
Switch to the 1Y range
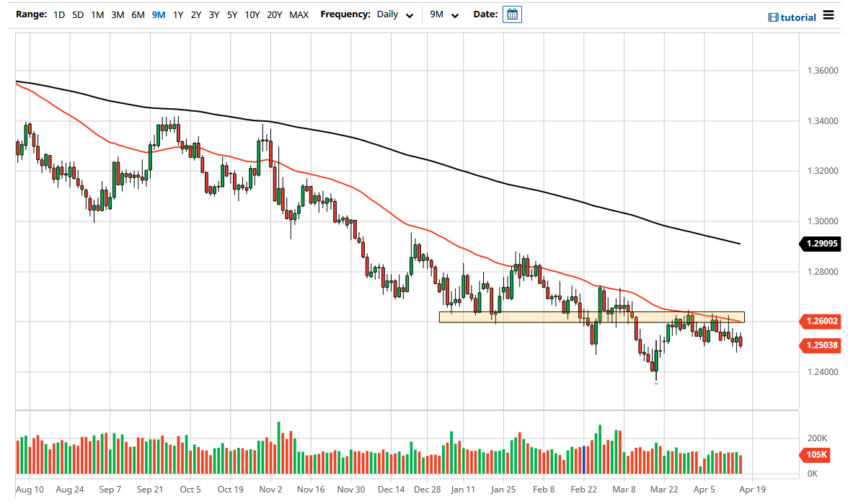click(178, 14)
